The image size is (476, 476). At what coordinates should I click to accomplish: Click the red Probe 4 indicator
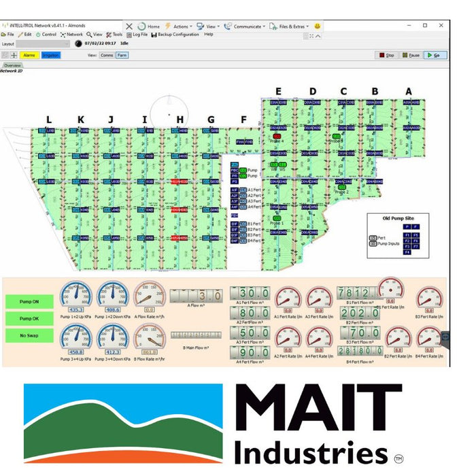tap(277, 137)
